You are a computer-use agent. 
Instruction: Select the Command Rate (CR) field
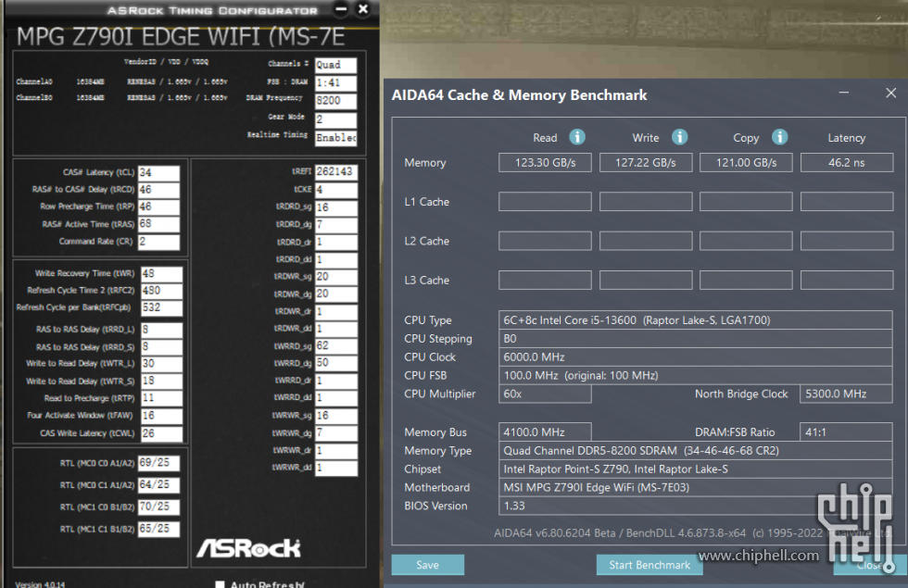coord(158,242)
